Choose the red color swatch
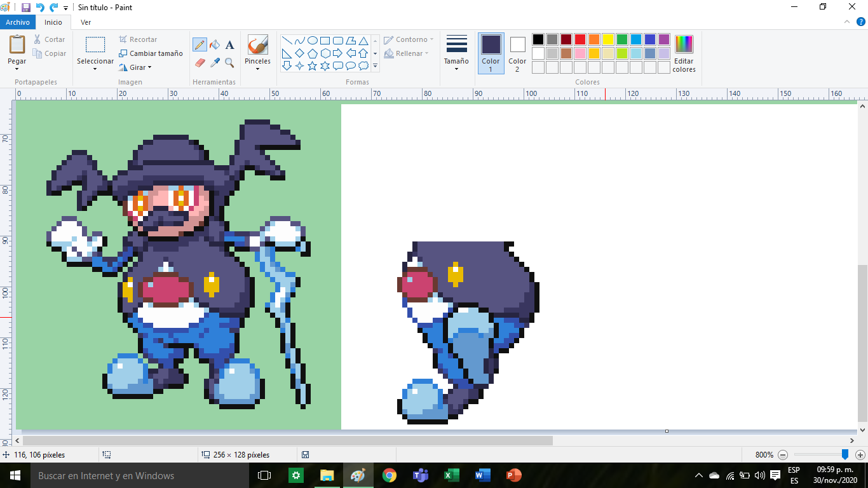The height and width of the screenshot is (488, 868). 580,39
